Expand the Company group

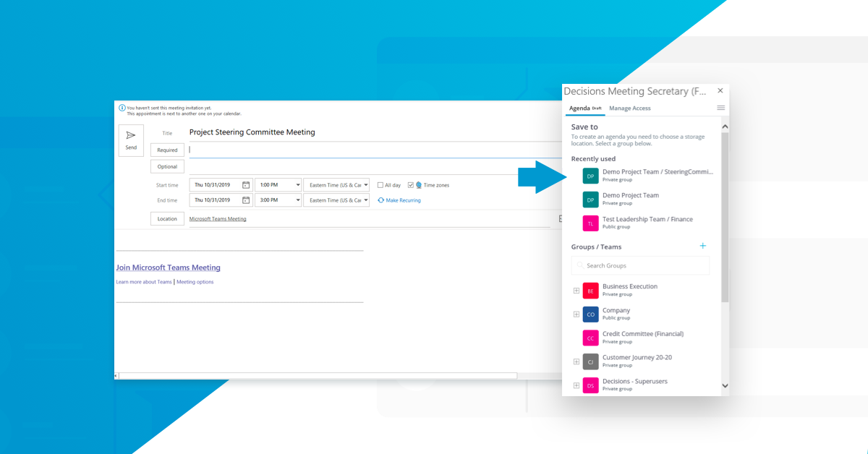coord(576,314)
